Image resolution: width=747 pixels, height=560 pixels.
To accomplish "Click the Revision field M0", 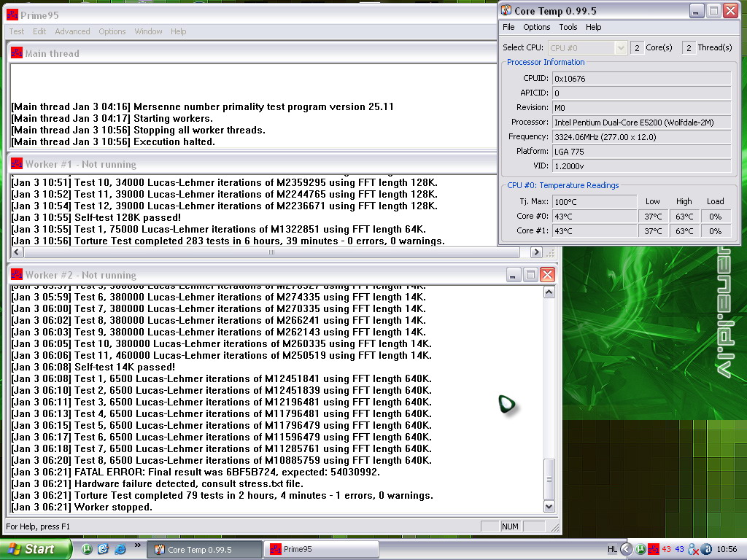I will pyautogui.click(x=641, y=108).
